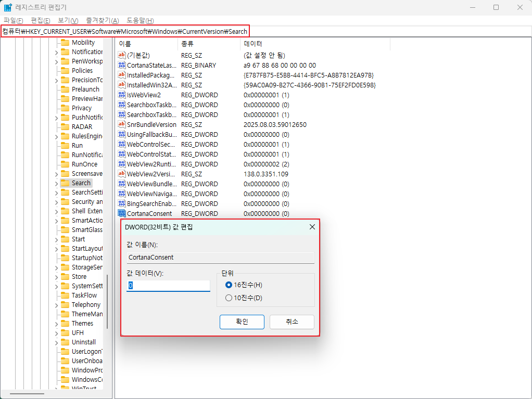The height and width of the screenshot is (399, 532).
Task: Open the 도움말(H) menu
Action: [x=140, y=20]
